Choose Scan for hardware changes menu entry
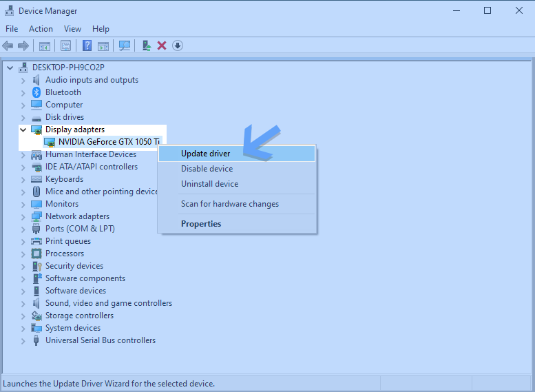The width and height of the screenshot is (535, 392). pyautogui.click(x=237, y=204)
